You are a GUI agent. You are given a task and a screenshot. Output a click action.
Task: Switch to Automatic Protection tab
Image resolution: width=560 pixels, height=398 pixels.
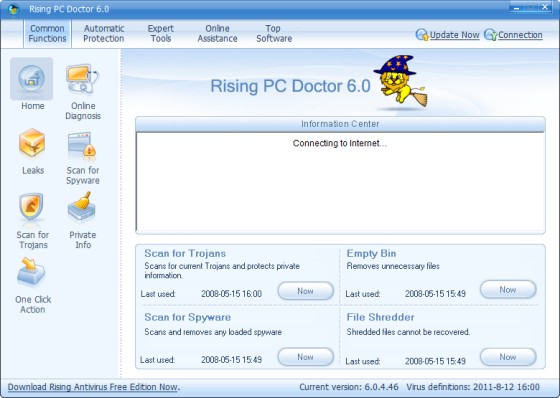[104, 33]
